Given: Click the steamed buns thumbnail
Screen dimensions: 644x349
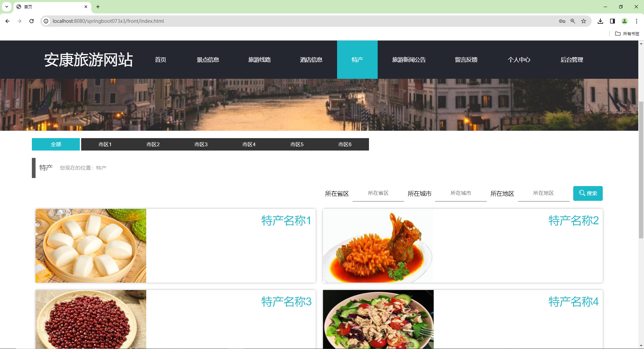Looking at the screenshot, I should point(91,246).
